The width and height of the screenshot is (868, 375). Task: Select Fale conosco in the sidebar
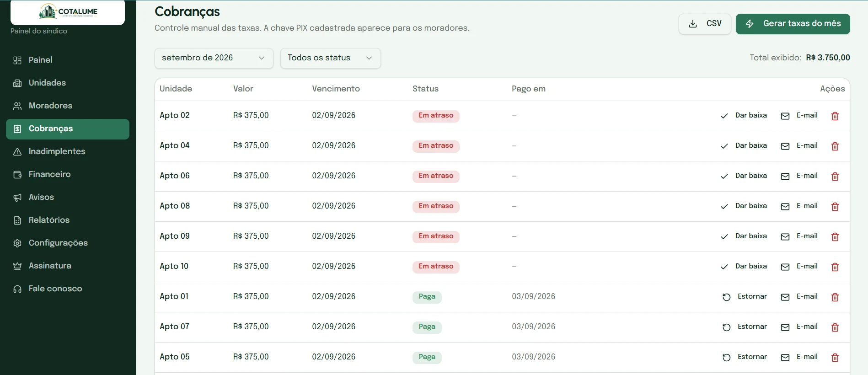click(68, 289)
